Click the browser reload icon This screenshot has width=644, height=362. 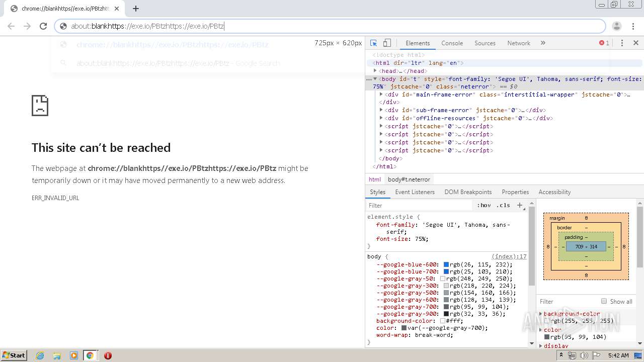43,26
